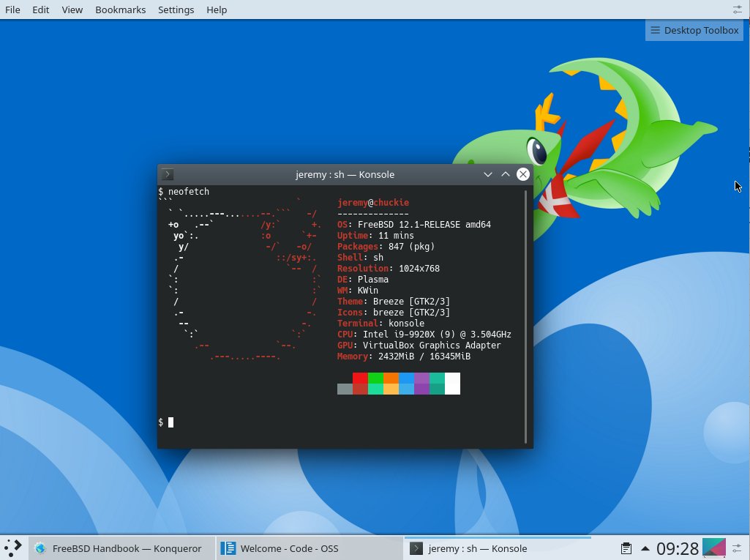Click the Konsole window menu icon in titlebar
The image size is (750, 560).
point(168,174)
